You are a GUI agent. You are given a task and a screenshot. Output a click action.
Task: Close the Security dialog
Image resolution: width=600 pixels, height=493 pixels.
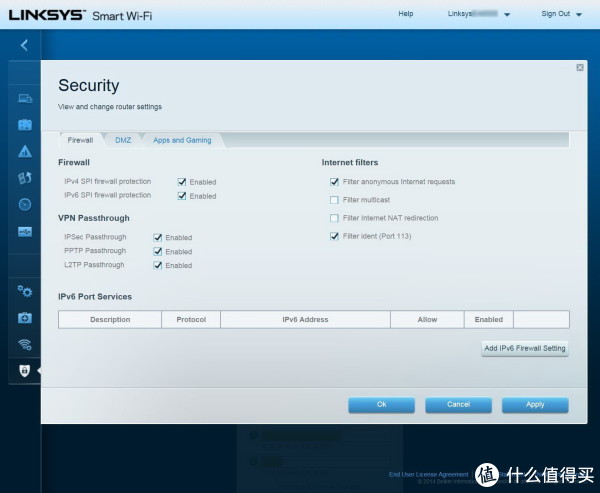(580, 68)
